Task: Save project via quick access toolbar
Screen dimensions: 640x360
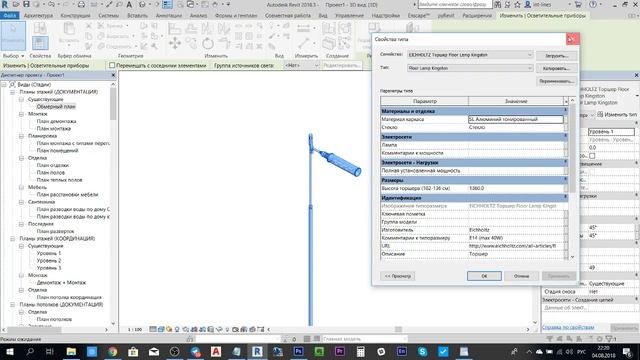Action: click(x=26, y=4)
